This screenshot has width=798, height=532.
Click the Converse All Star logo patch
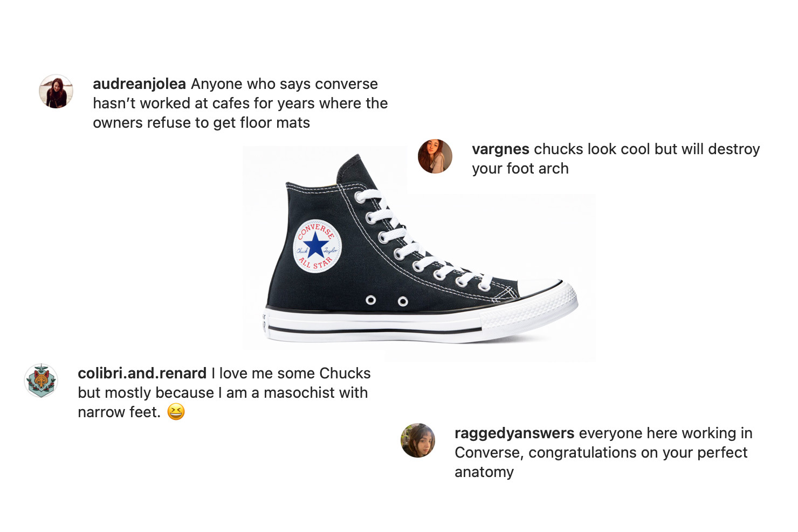[317, 246]
